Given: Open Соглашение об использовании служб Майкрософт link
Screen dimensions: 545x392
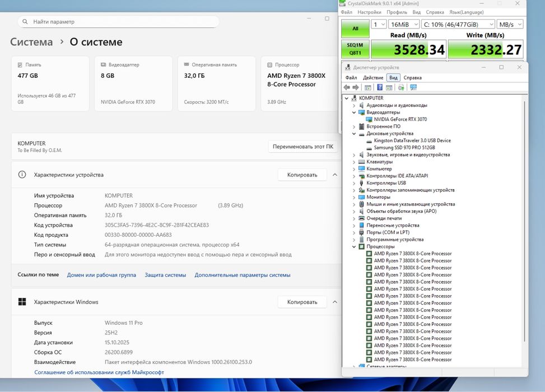Looking at the screenshot, I should [99, 372].
